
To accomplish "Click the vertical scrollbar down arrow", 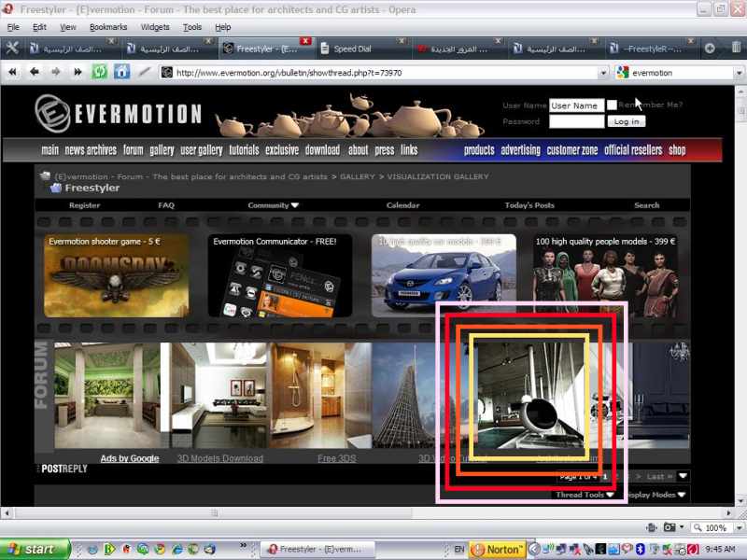I will (x=740, y=500).
